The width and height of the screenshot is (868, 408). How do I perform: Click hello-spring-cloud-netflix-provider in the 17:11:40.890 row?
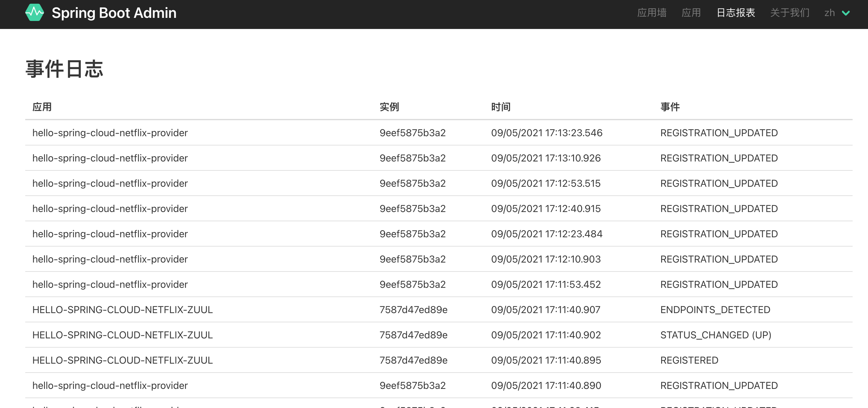[110, 386]
